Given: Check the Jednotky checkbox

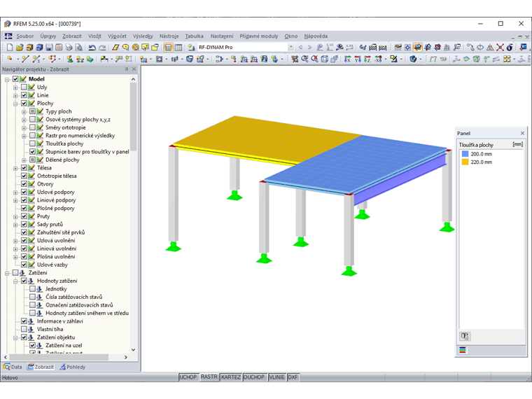Looking at the screenshot, I should pos(33,289).
